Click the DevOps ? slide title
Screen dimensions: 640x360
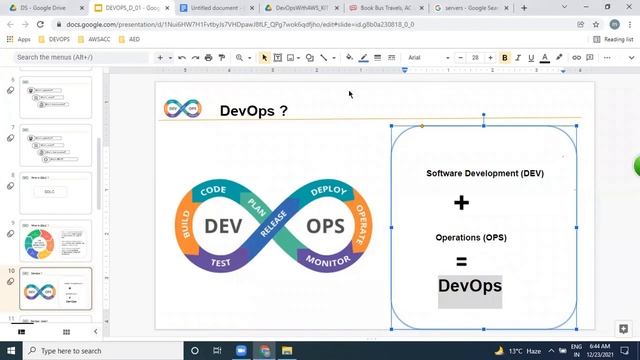pos(254,111)
